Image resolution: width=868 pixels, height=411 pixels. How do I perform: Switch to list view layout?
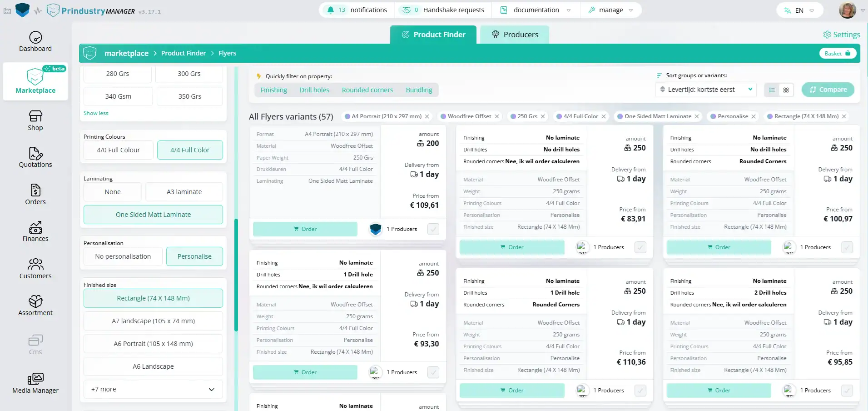point(772,90)
